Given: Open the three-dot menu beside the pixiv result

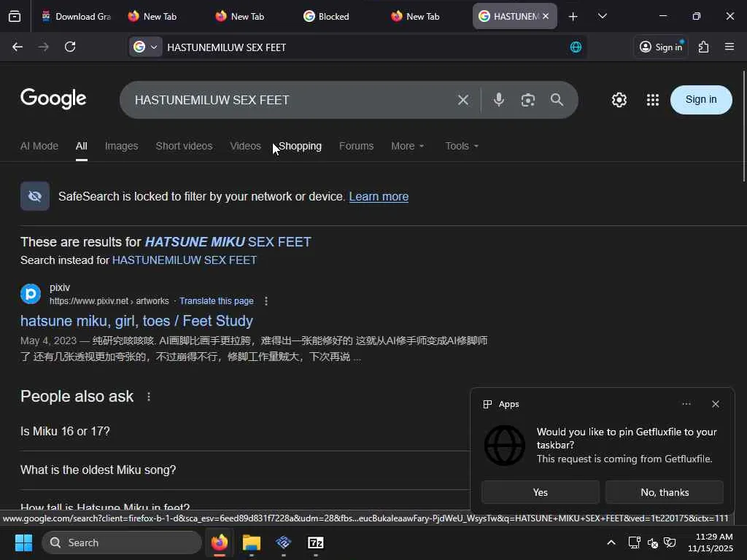Looking at the screenshot, I should pyautogui.click(x=266, y=301).
